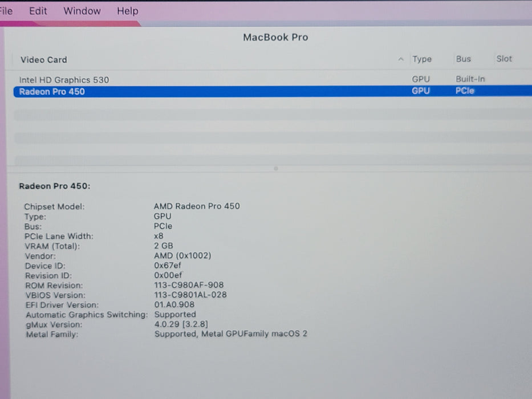Screen dimensions: 532x399
Task: Click the Device ID label
Action: (45, 266)
